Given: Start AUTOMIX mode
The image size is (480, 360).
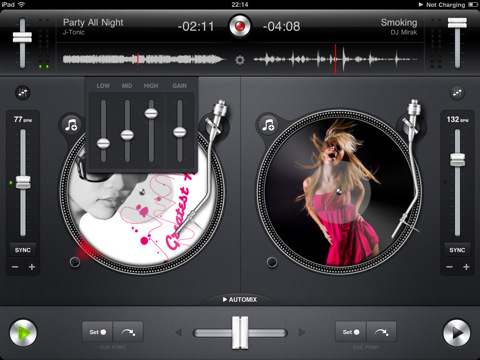Looking at the screenshot, I should click(240, 300).
